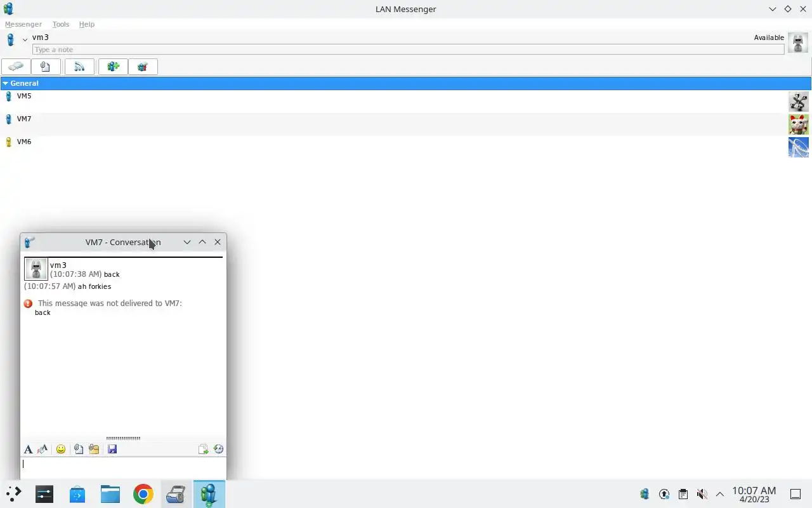Add a new group with the green-plus icon
The image size is (812, 508).
coord(113,67)
